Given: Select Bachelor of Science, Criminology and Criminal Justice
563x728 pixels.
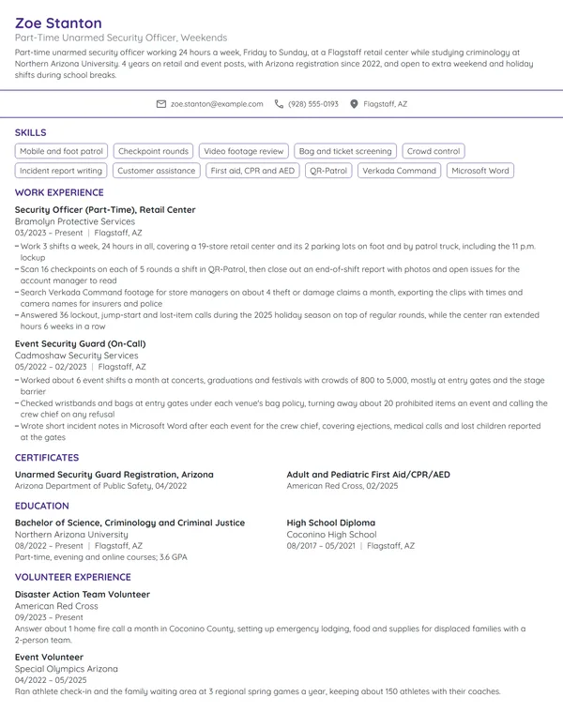Looking at the screenshot, I should (x=130, y=523).
